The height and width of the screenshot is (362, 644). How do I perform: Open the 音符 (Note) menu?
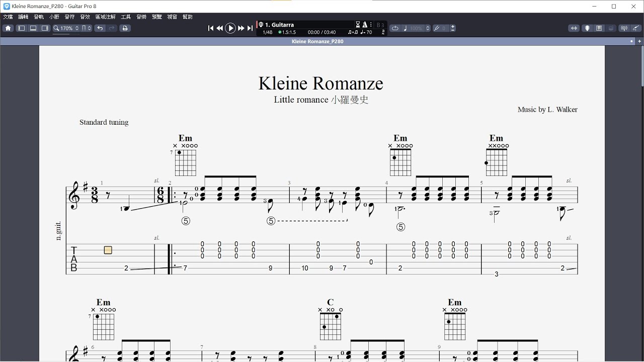(x=69, y=17)
